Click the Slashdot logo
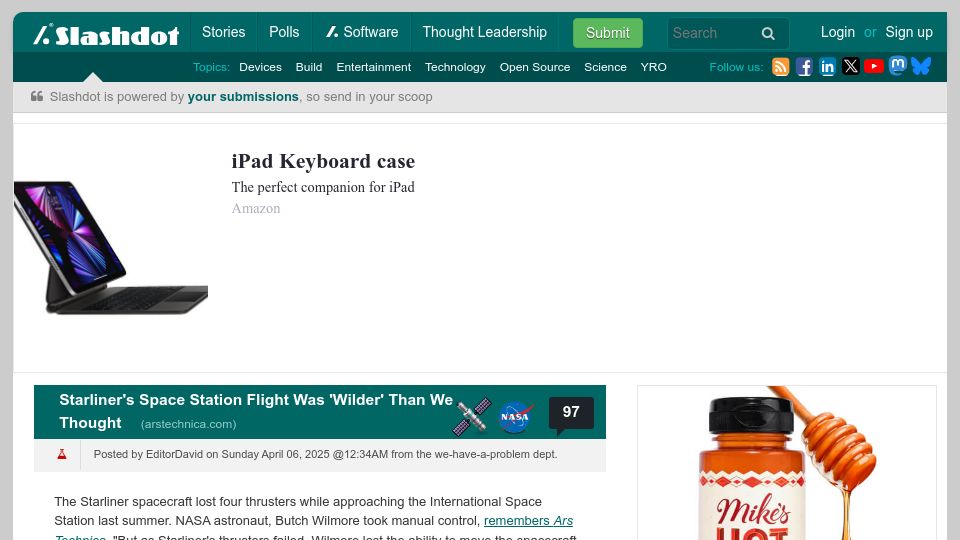Image resolution: width=960 pixels, height=540 pixels. [x=107, y=35]
